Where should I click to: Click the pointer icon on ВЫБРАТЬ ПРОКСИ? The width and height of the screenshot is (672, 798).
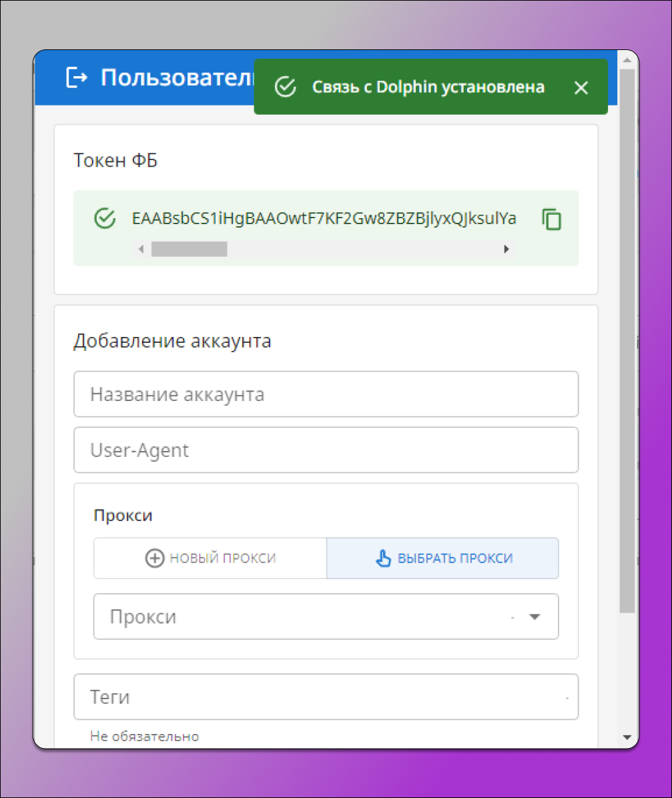point(382,557)
